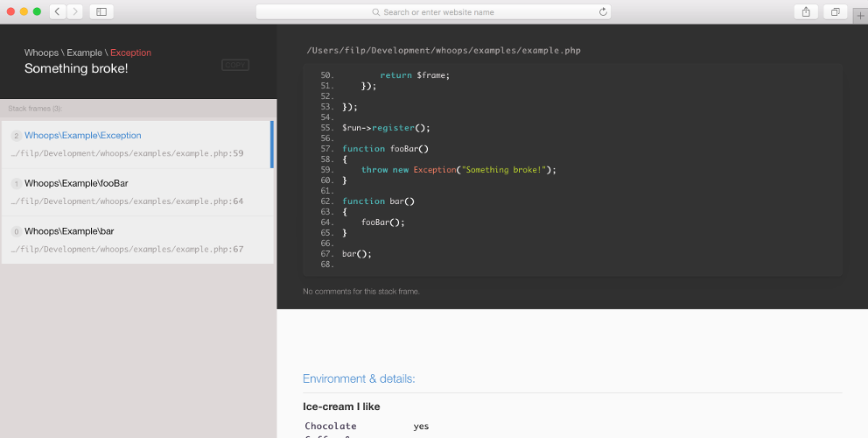Select the Whoops\Example\Exception stack frame
Screen dimensions: 868x438
(x=83, y=136)
